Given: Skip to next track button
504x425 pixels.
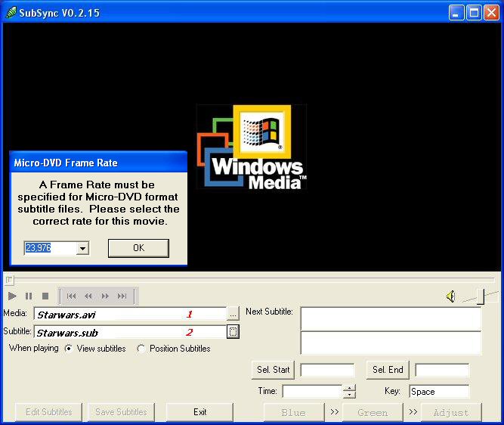Looking at the screenshot, I should 122,296.
